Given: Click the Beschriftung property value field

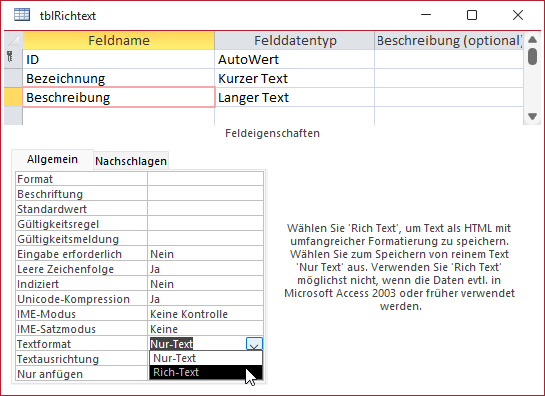Looking at the screenshot, I should click(x=205, y=194).
